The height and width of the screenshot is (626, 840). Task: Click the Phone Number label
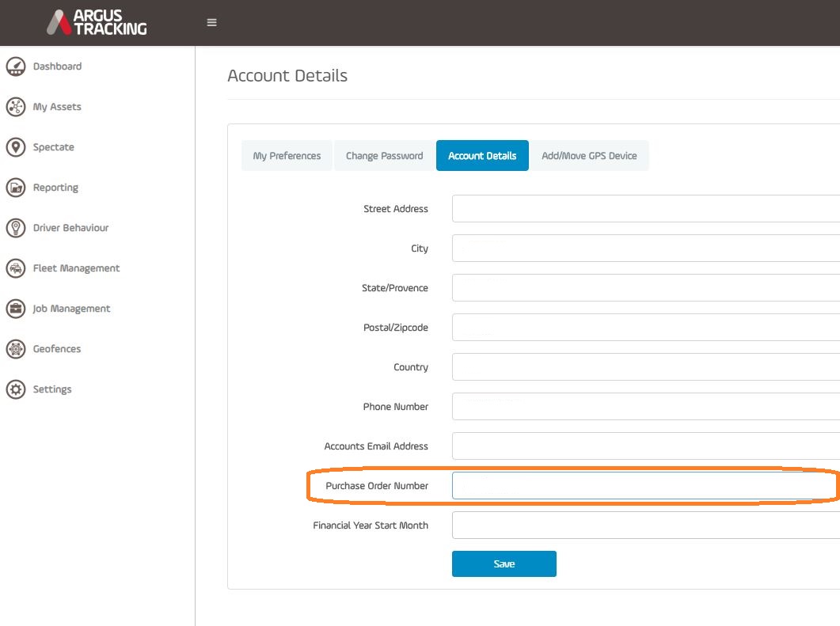[395, 407]
